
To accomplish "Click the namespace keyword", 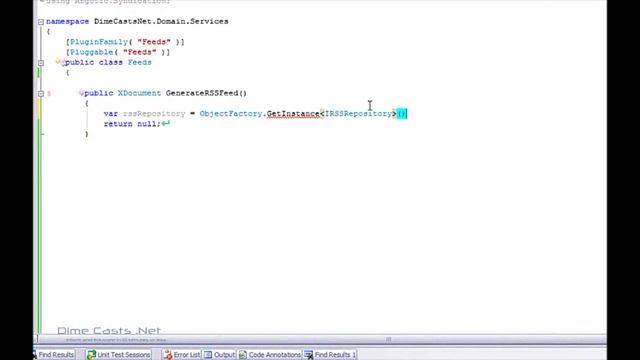I will [x=67, y=21].
